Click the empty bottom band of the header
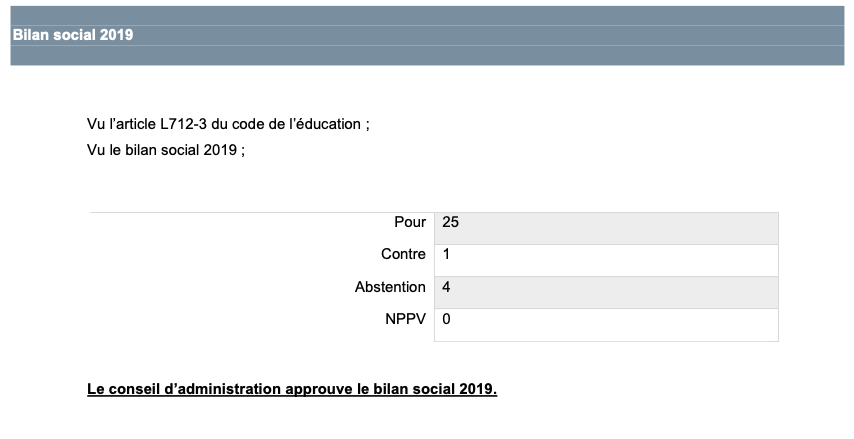This screenshot has width=854, height=439. tap(427, 56)
